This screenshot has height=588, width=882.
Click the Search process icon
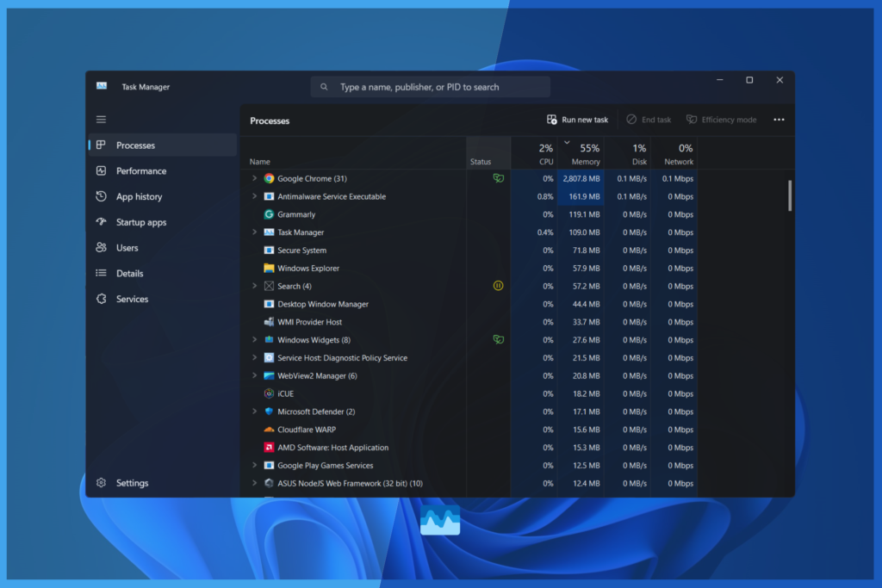coord(269,286)
